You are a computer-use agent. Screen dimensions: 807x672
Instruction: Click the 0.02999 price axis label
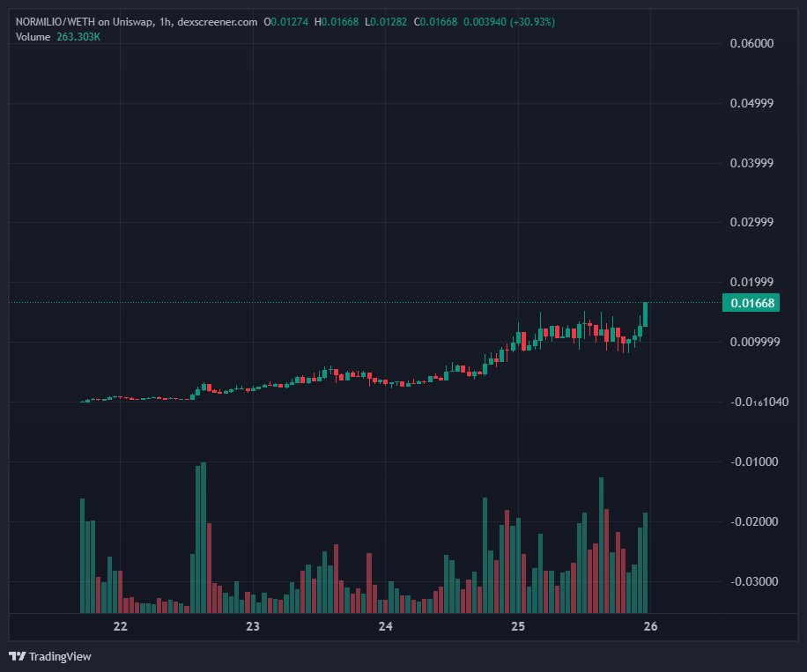[x=751, y=222]
